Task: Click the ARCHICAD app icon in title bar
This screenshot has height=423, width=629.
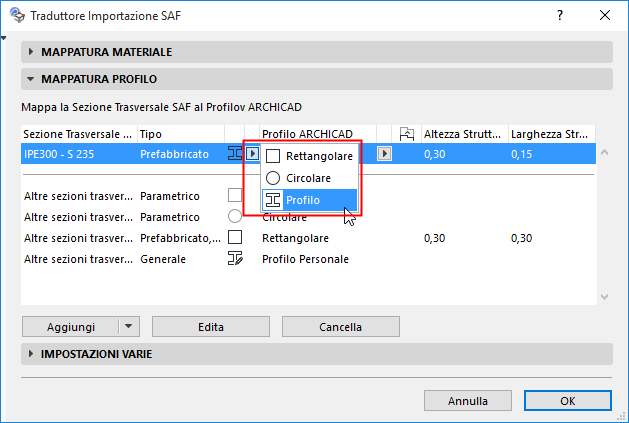Action: point(13,15)
